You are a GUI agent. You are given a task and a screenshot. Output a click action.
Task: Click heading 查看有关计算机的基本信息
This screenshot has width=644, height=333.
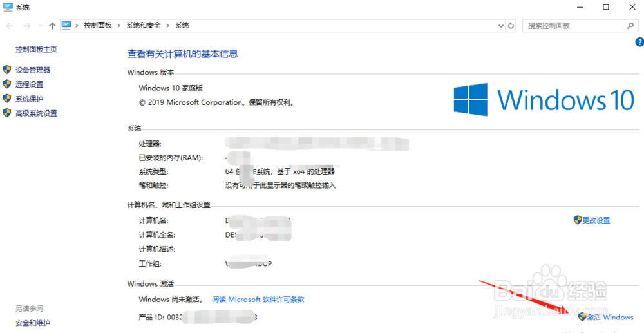point(183,54)
